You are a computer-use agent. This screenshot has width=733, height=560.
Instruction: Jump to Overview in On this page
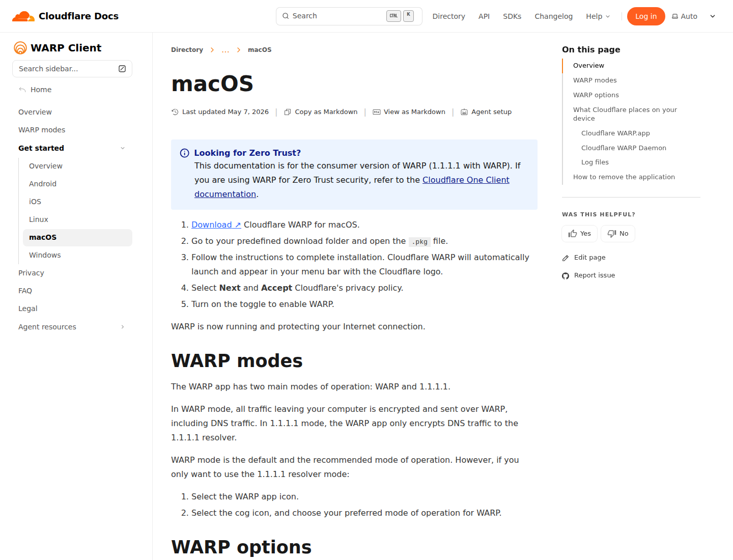click(x=588, y=66)
